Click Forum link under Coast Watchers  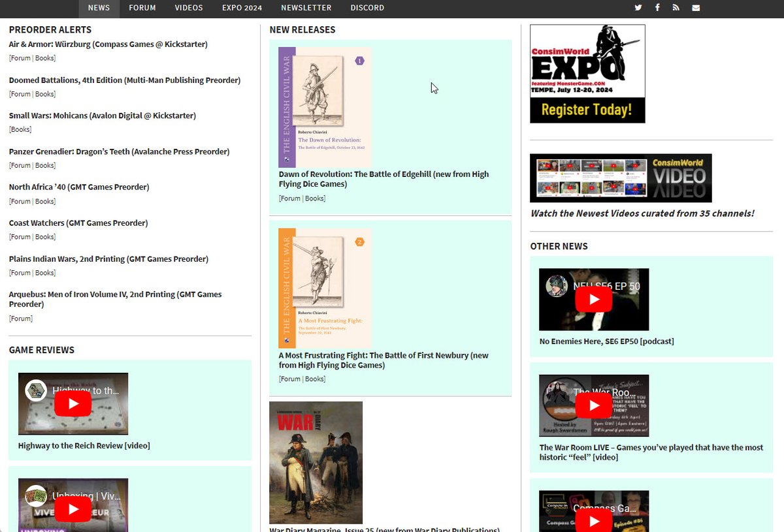tap(20, 237)
